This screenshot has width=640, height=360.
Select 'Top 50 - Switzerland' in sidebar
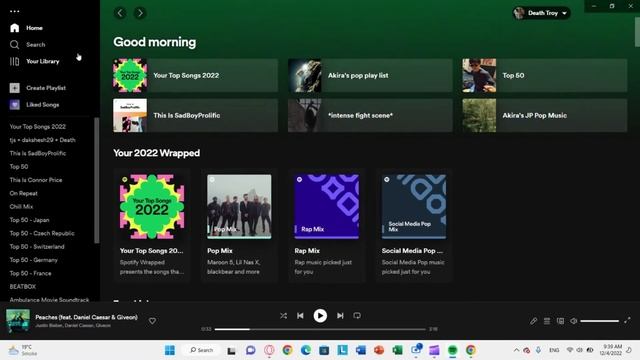click(37, 247)
